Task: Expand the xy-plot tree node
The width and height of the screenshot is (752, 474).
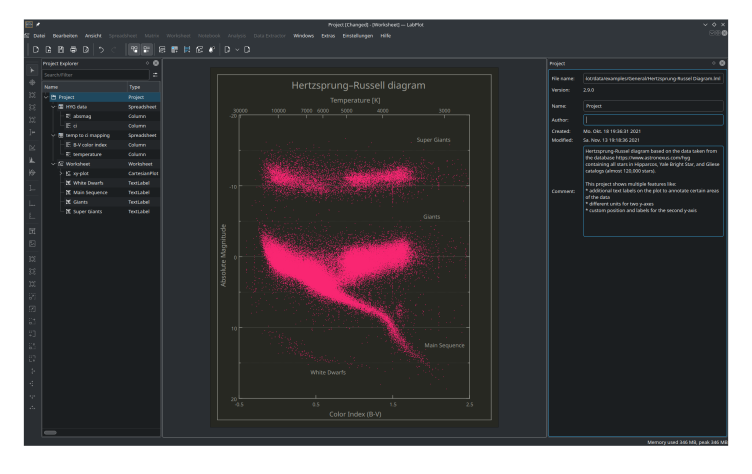Action: 63,173
